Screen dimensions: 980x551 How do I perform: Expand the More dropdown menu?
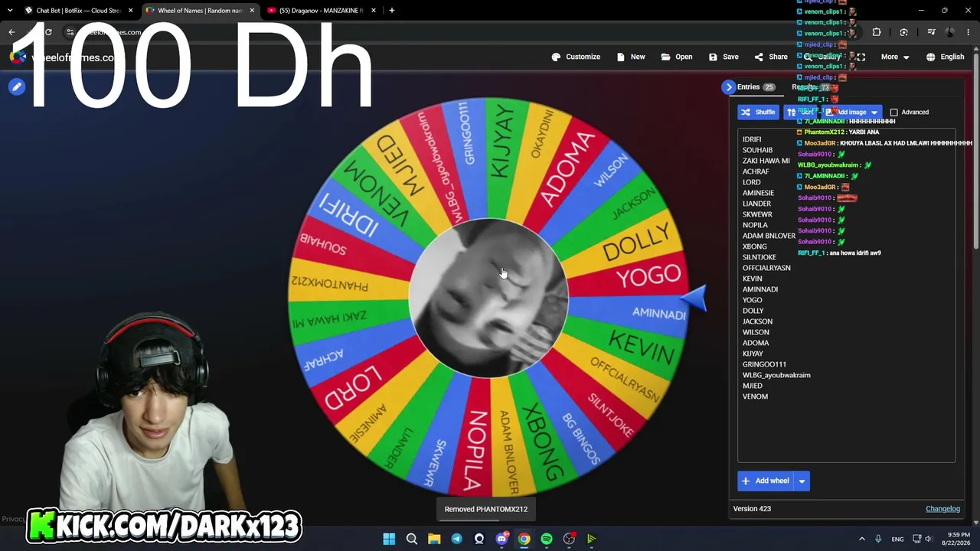(x=895, y=57)
